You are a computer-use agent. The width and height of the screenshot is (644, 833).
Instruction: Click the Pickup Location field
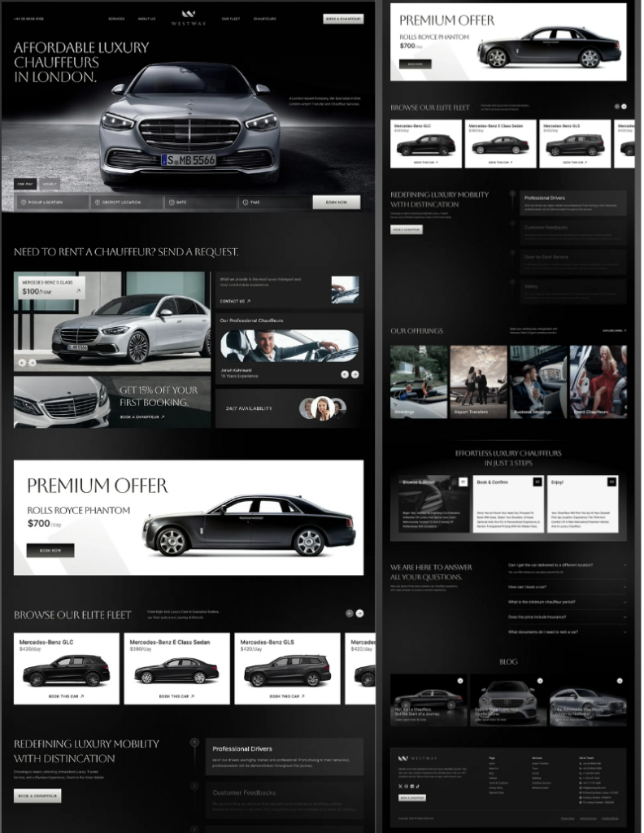pos(52,203)
